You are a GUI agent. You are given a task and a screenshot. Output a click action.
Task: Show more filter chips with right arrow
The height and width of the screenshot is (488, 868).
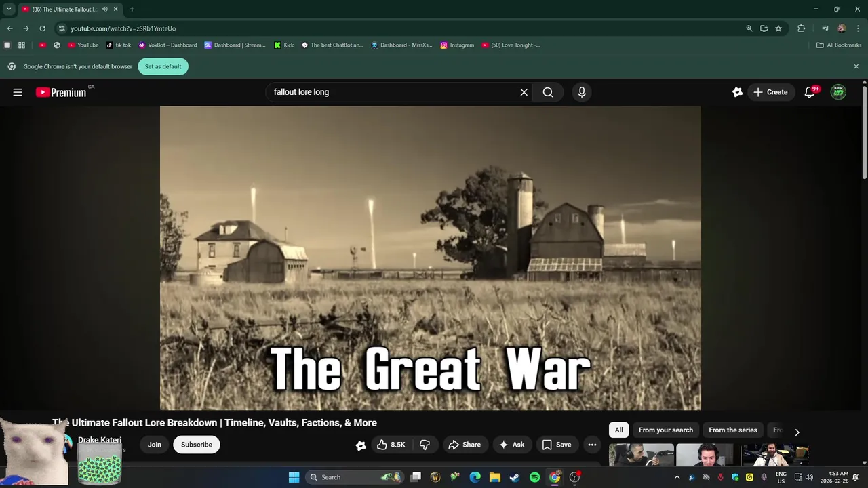point(797,432)
